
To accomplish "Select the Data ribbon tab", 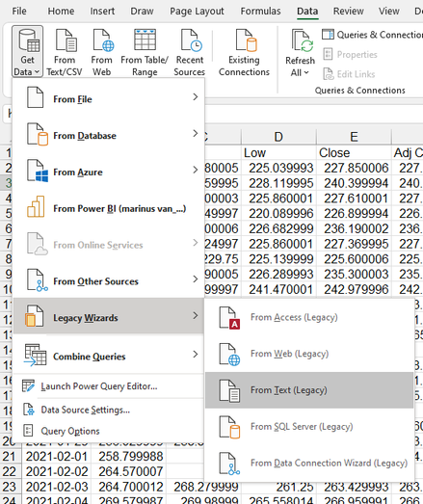I will (307, 11).
